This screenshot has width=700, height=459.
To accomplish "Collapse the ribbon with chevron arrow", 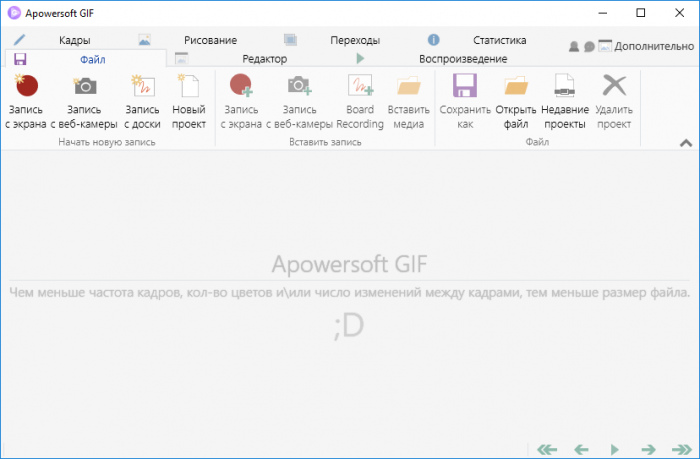I will coord(686,143).
